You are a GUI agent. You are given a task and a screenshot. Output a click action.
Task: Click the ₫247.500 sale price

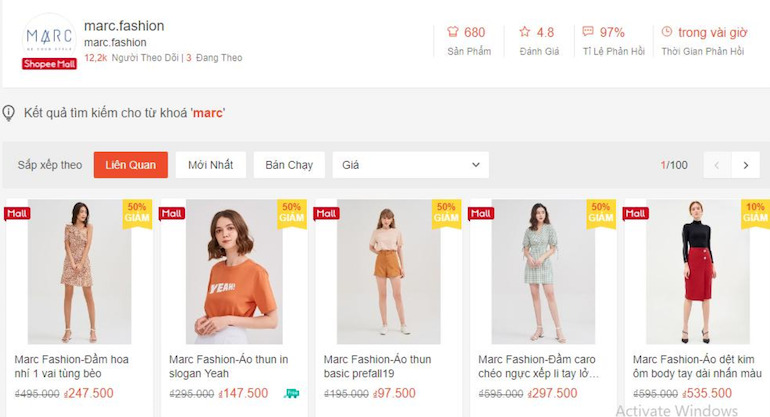point(89,393)
